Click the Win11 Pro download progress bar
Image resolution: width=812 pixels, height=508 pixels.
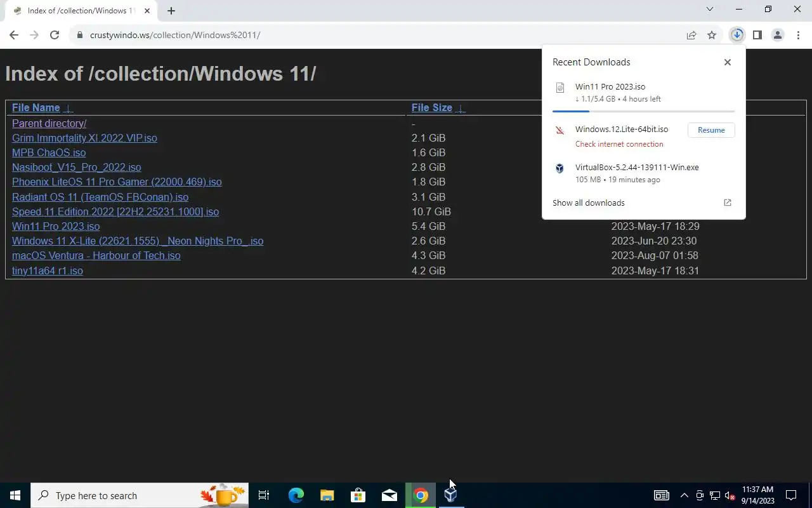tap(643, 111)
